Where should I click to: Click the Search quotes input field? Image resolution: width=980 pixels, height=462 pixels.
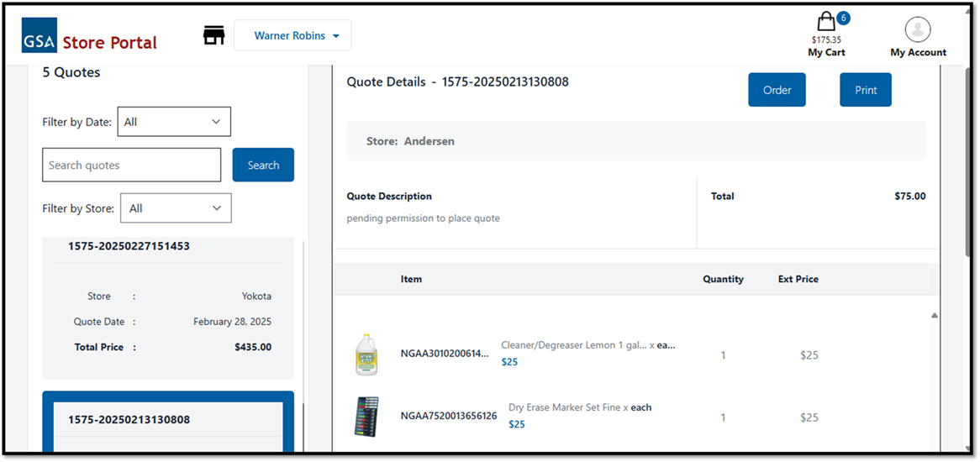pyautogui.click(x=131, y=165)
